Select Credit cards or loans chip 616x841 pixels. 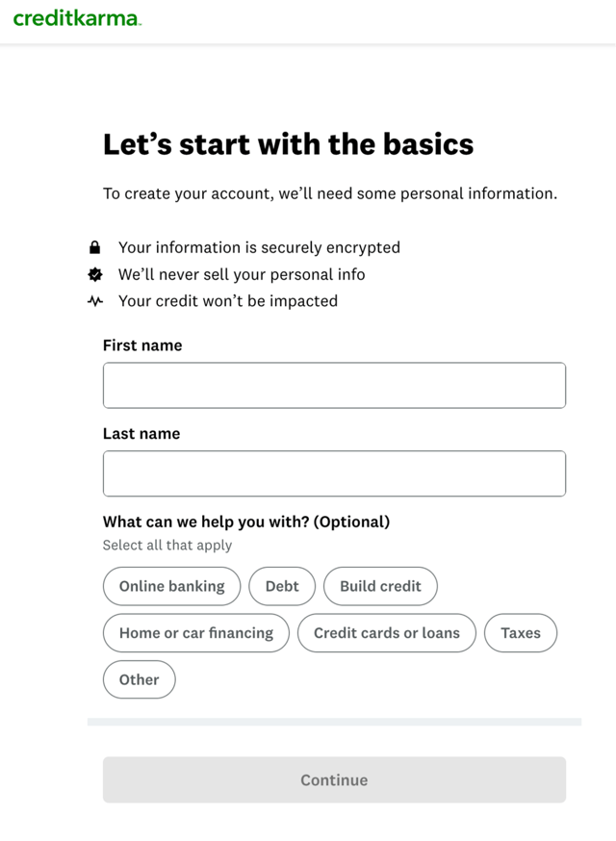click(x=387, y=633)
